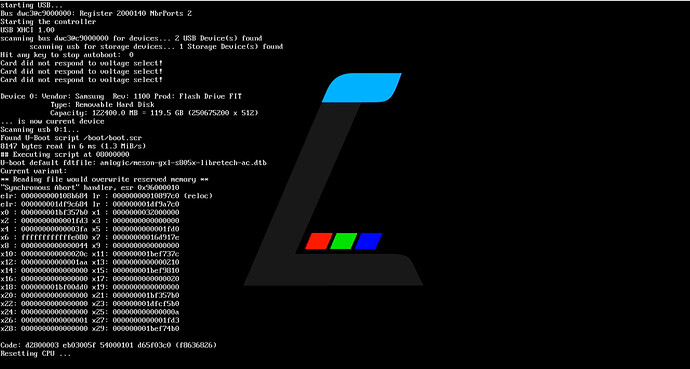Click the dark gray L-shaped logo base
This screenshot has height=369, width=690.
(333, 270)
